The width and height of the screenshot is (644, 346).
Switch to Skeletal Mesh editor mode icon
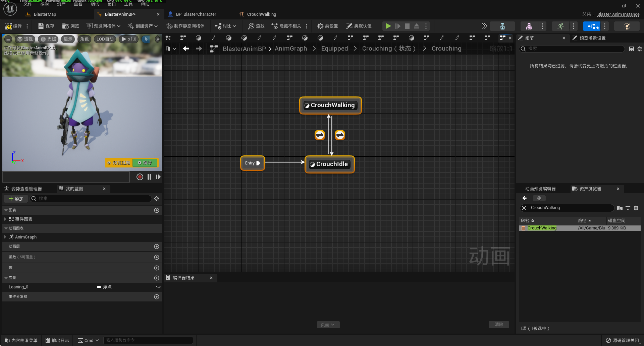point(529,26)
